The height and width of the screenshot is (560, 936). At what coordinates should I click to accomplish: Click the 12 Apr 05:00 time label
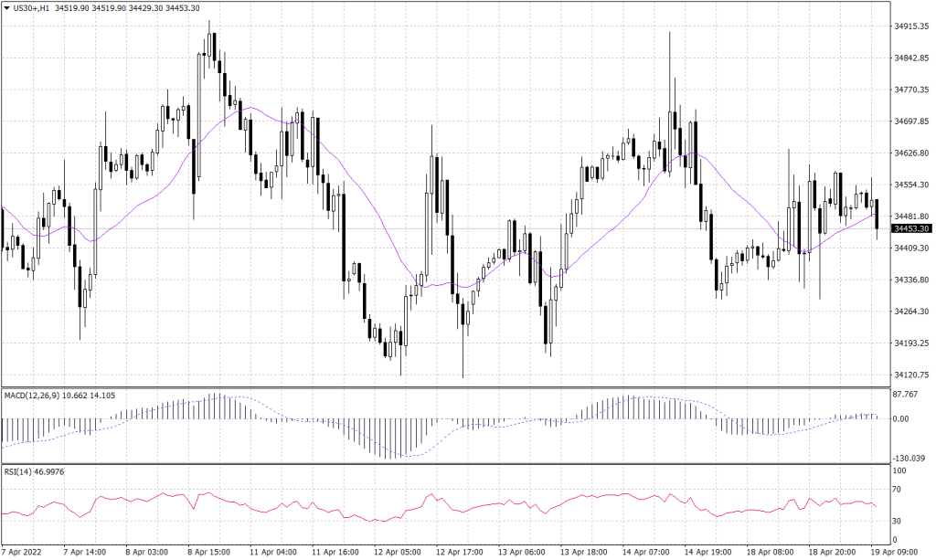[x=397, y=553]
